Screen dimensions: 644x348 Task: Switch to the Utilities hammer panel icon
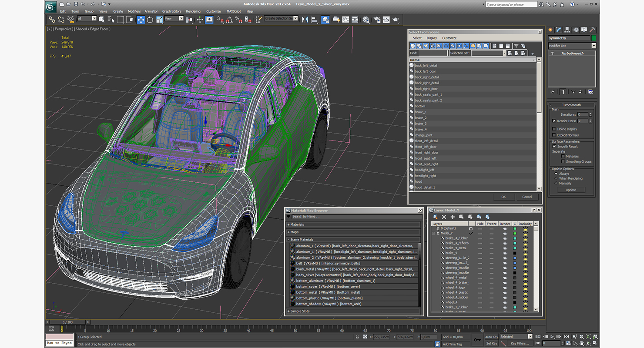coord(592,30)
